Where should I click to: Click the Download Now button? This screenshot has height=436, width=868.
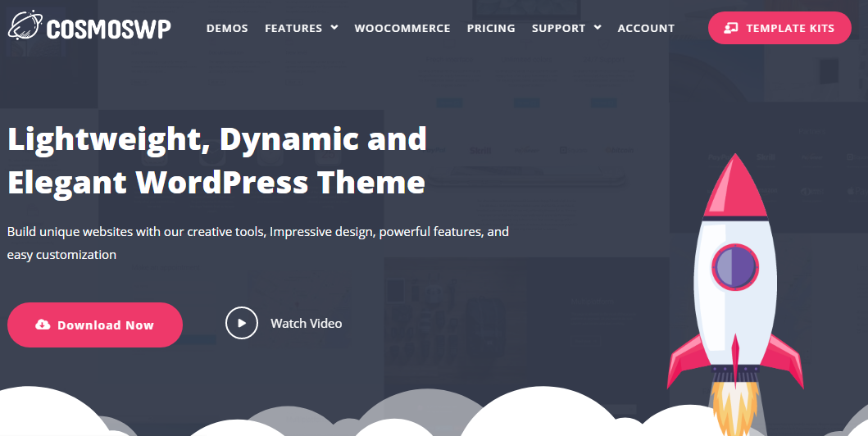point(94,325)
